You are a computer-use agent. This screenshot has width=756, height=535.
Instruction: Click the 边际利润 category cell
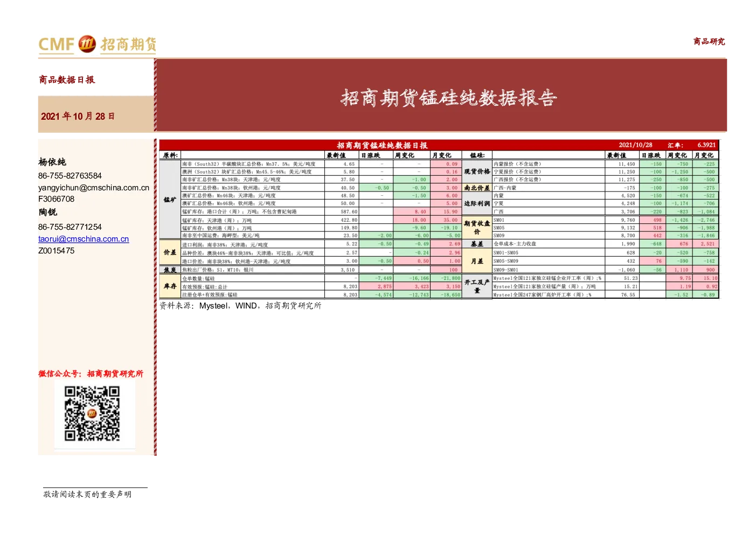pyautogui.click(x=477, y=203)
